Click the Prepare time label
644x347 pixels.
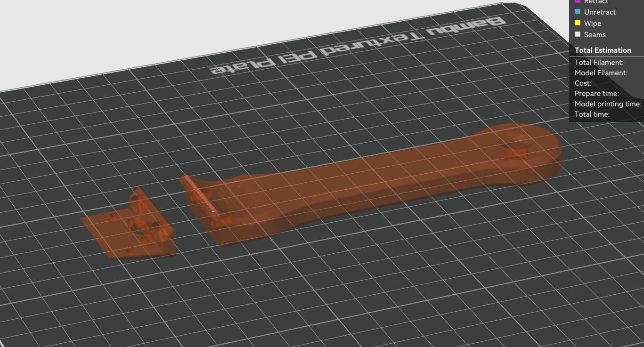(596, 94)
